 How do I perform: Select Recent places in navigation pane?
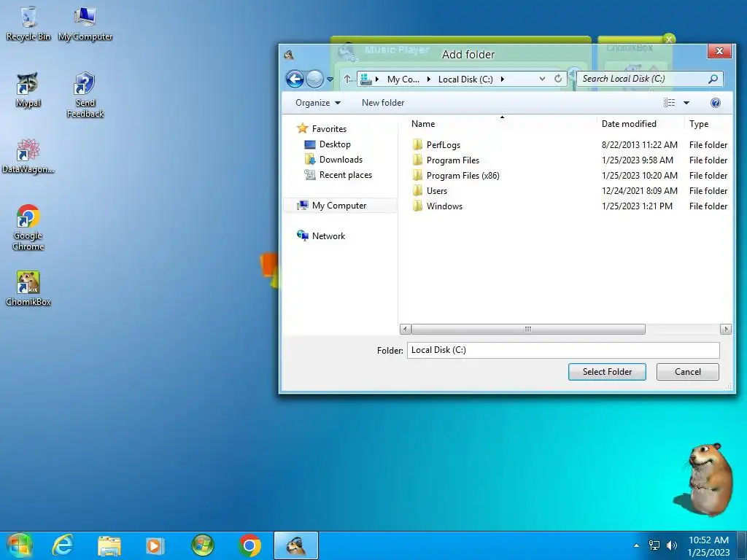coord(338,175)
